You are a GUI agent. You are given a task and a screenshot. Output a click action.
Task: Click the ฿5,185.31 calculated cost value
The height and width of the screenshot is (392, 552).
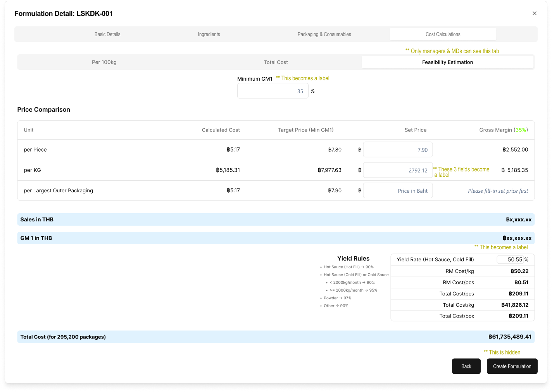[x=228, y=170]
